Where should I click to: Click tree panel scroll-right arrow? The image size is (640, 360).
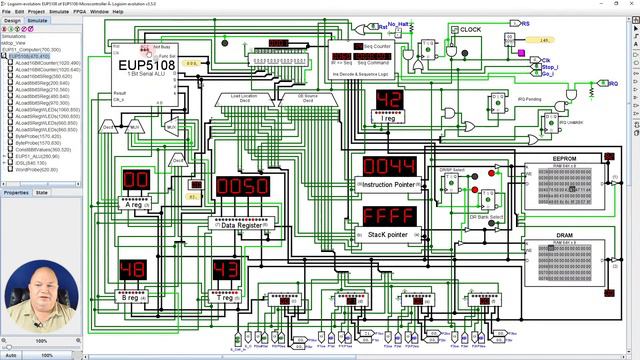tap(78, 184)
